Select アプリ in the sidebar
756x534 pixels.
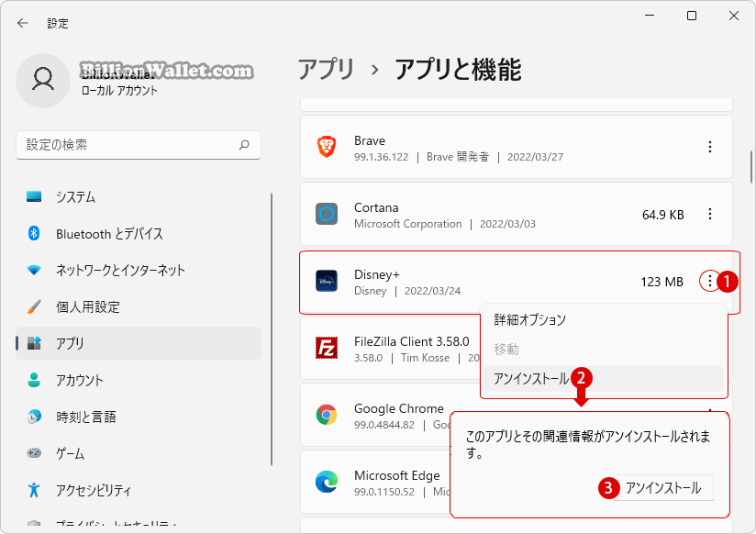(139, 343)
